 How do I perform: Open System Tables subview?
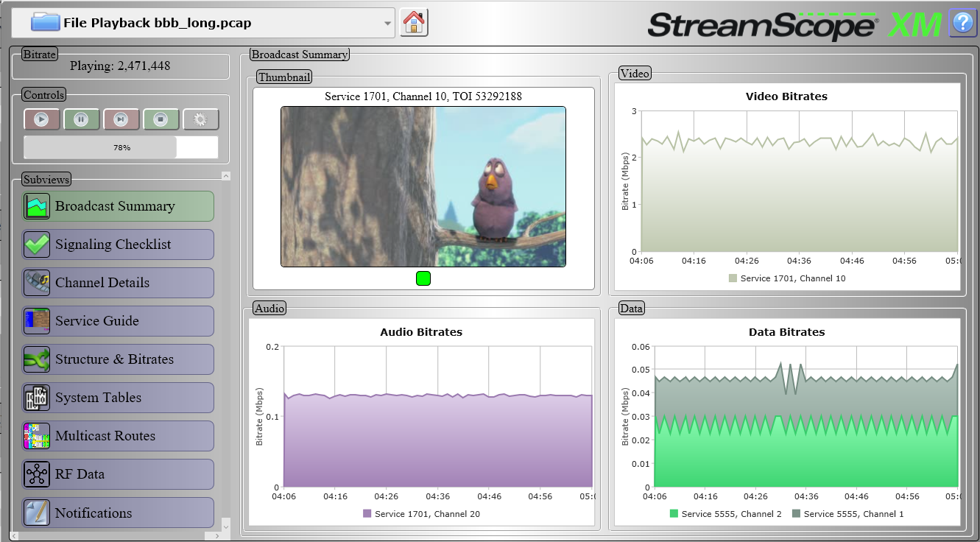click(x=118, y=398)
